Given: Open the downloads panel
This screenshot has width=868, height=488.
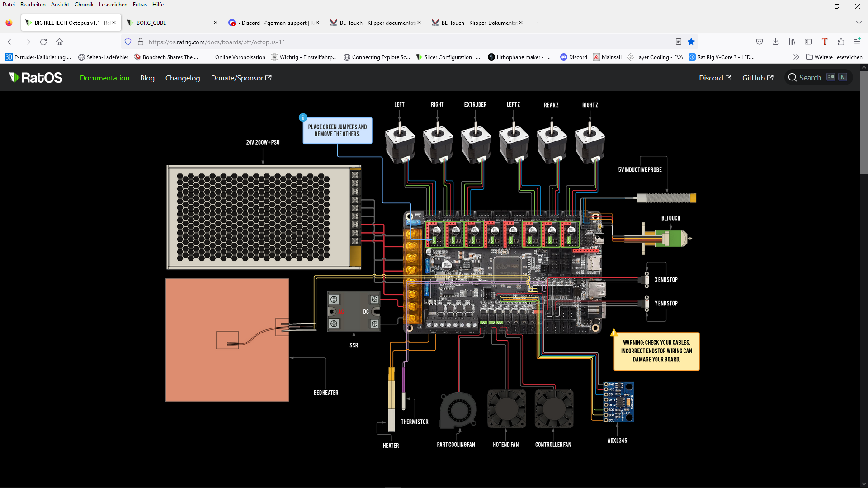Looking at the screenshot, I should (776, 42).
